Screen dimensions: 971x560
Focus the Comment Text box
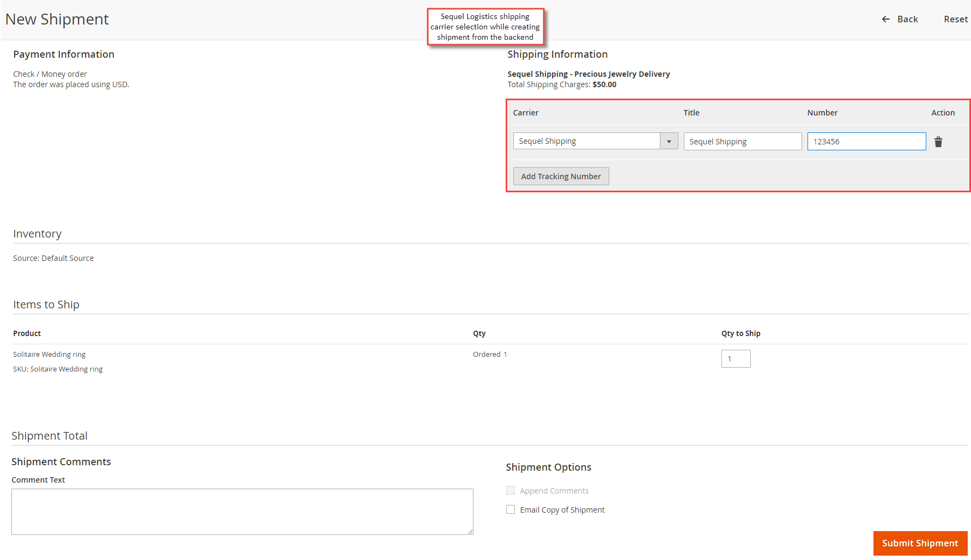pyautogui.click(x=242, y=511)
